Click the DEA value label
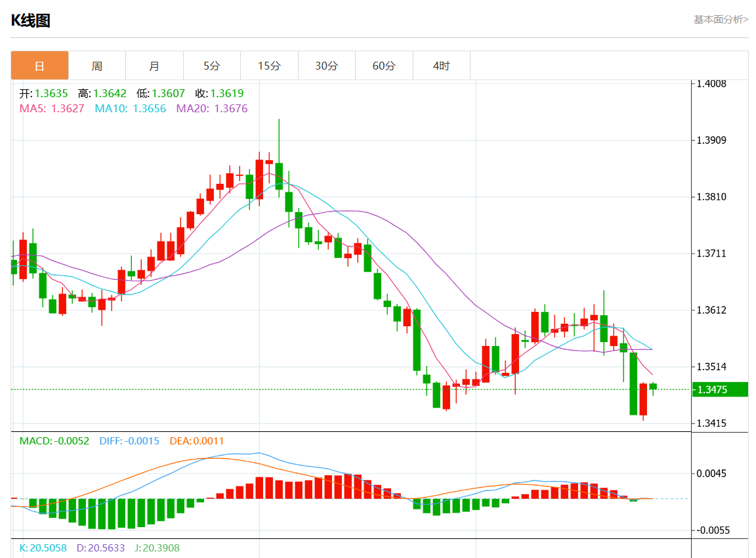The height and width of the screenshot is (558, 756). tap(196, 441)
